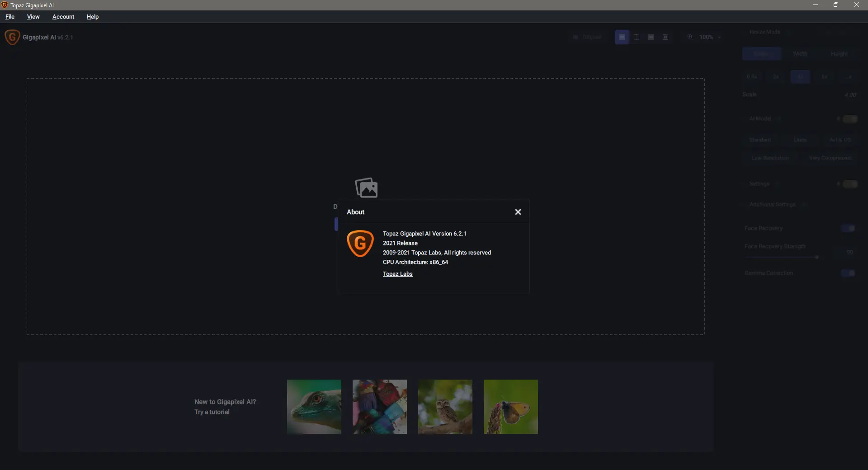Click the title bar app icon
Screen dimensions: 868x470
tap(5, 5)
